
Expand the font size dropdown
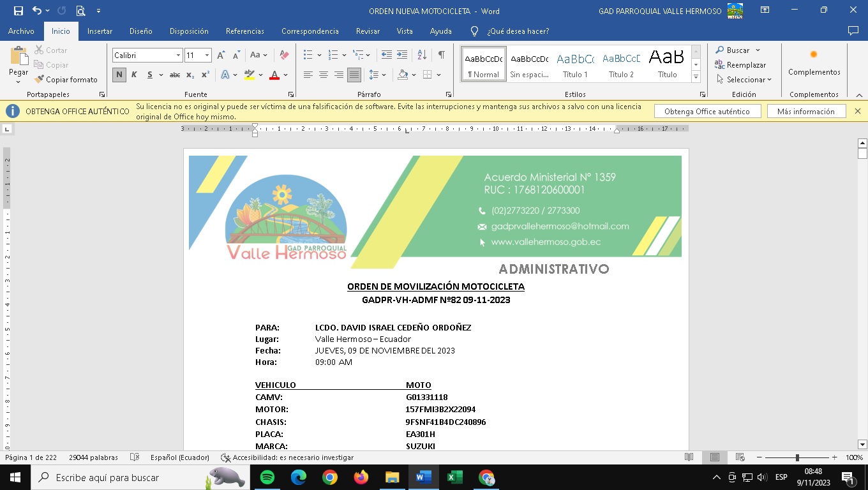pos(207,56)
